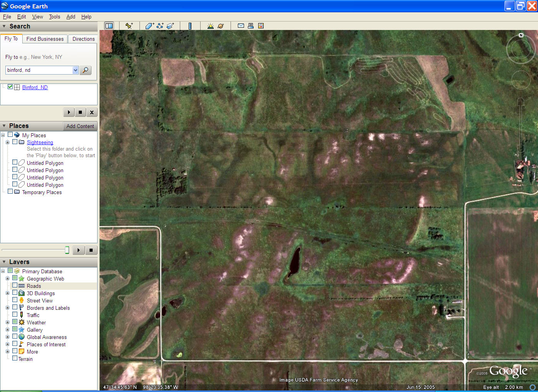The height and width of the screenshot is (392, 538).
Task: Enable the Terrain layer checkbox
Action: pyautogui.click(x=15, y=358)
